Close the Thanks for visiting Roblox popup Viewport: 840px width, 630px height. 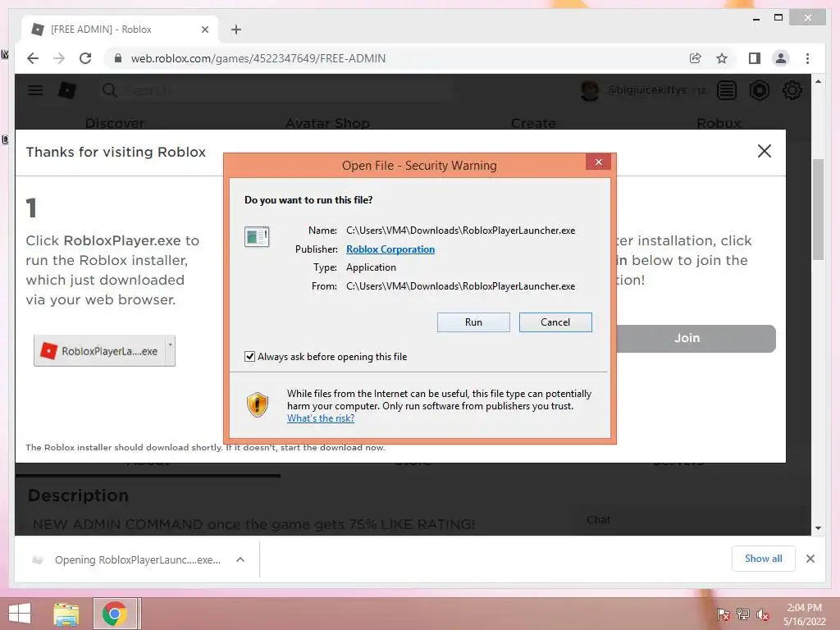pos(764,151)
